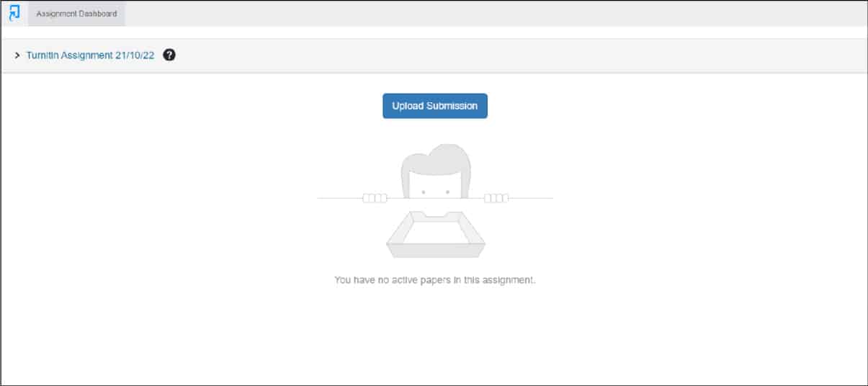Click the Turnitin logo icon
The image size is (868, 386).
coord(14,13)
